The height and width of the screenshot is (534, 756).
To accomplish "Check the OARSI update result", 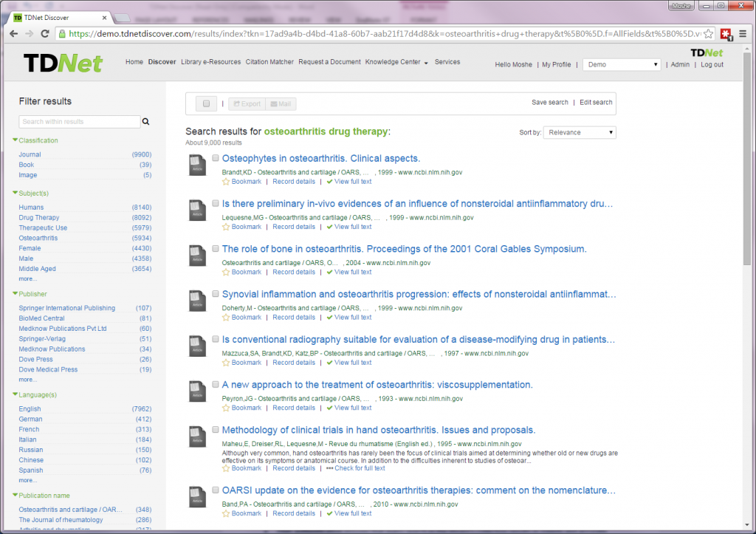I will (x=216, y=490).
